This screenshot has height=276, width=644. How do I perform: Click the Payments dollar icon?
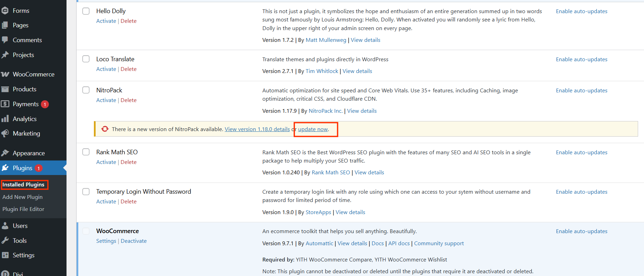[x=5, y=104]
